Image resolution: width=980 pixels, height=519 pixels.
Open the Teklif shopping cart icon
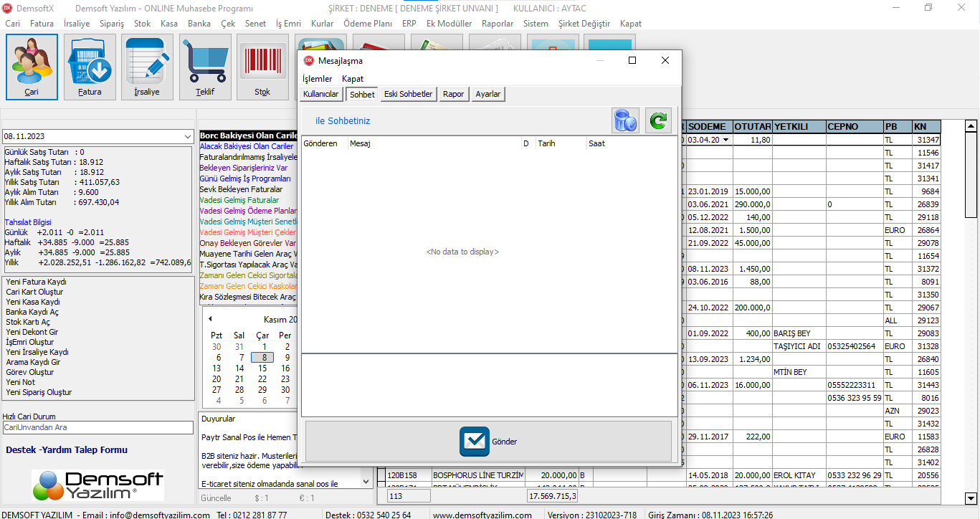point(205,67)
